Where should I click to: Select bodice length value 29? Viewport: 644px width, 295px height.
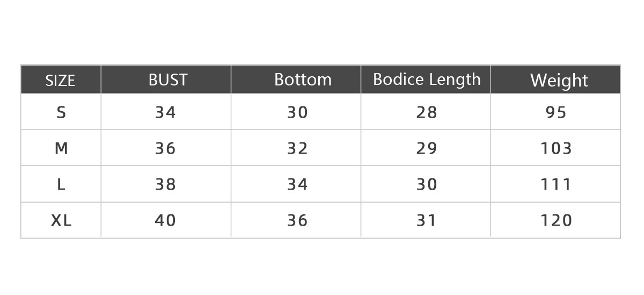coord(427,148)
